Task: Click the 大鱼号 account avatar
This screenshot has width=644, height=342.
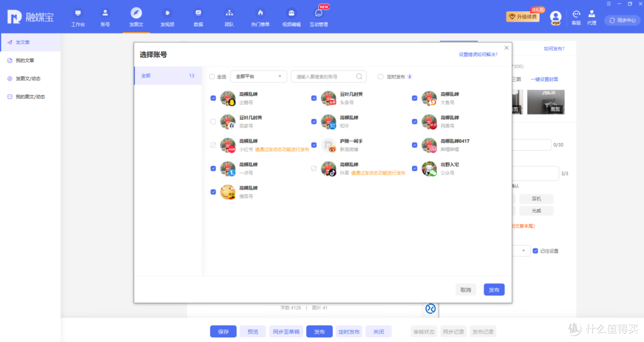Action: click(x=429, y=98)
